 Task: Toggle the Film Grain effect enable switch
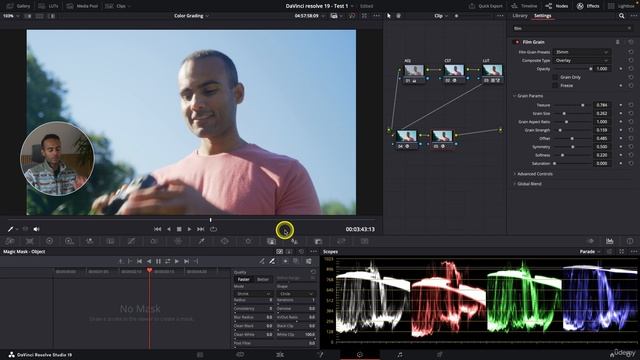[x=516, y=42]
